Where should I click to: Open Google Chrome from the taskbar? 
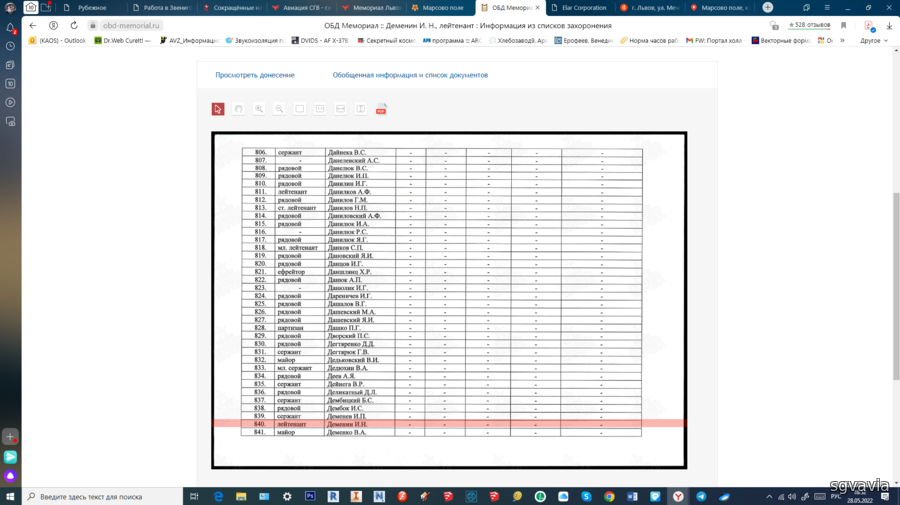pyautogui.click(x=609, y=496)
